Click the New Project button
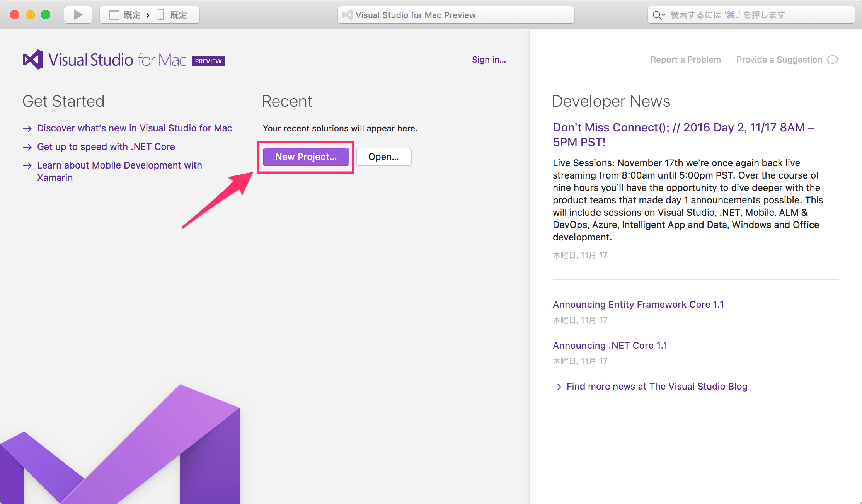 pyautogui.click(x=305, y=157)
